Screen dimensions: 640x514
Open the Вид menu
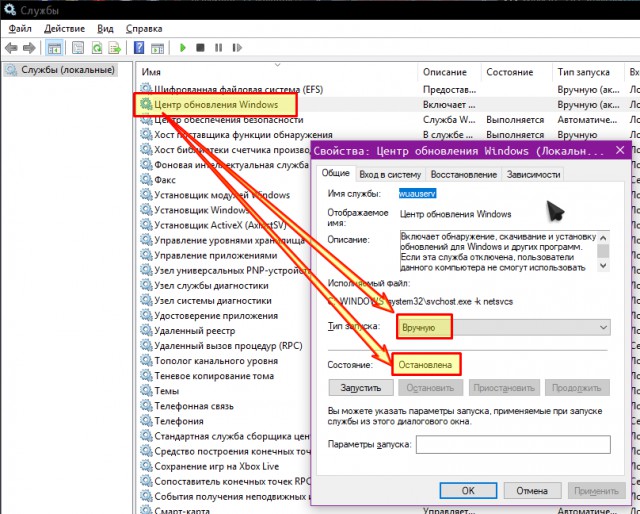pyautogui.click(x=105, y=29)
